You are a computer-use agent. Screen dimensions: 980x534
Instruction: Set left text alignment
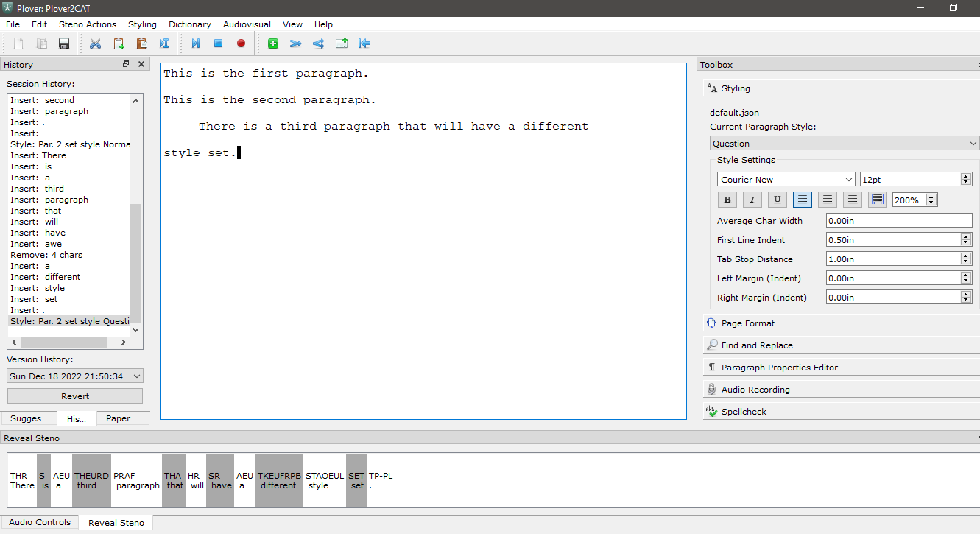[x=803, y=200]
